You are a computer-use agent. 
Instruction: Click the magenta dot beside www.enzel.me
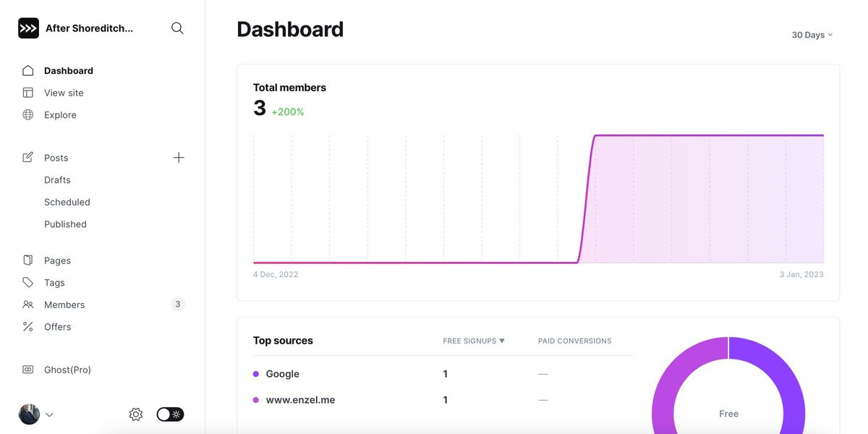256,400
